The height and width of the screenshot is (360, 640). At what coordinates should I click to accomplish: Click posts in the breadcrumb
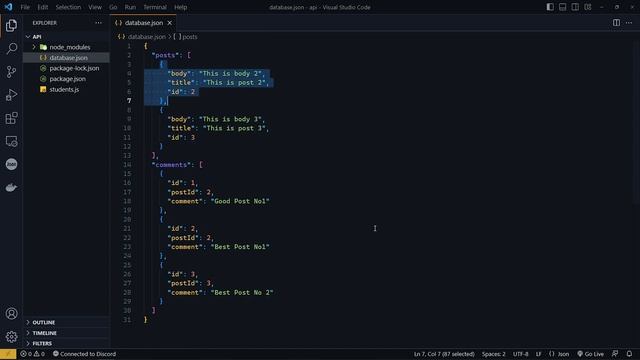189,37
